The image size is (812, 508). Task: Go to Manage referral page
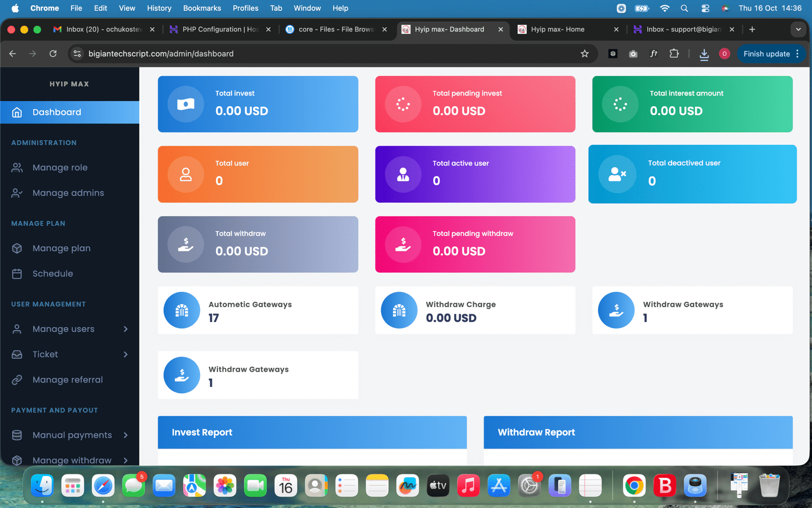pyautogui.click(x=67, y=380)
